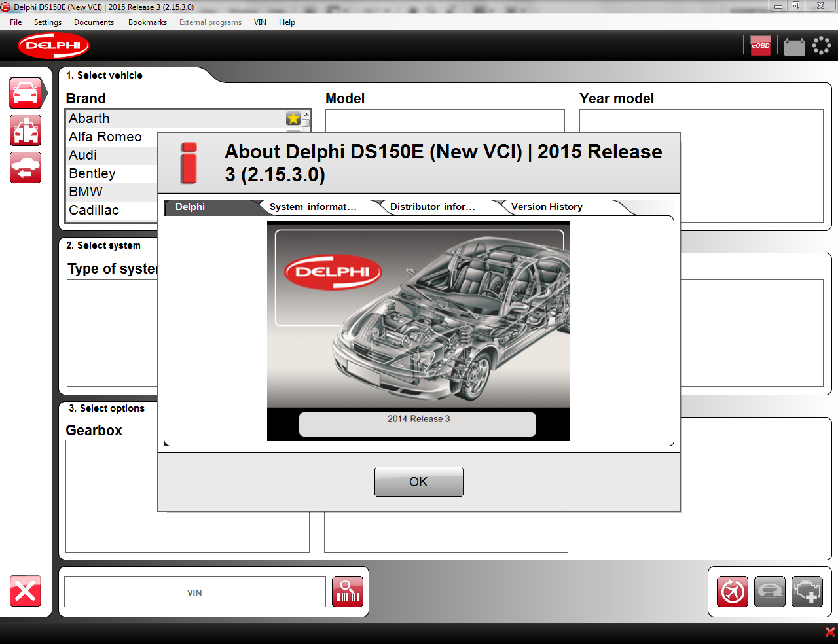The width and height of the screenshot is (838, 644).
Task: Restore the Delphi application window size
Action: 795,6
